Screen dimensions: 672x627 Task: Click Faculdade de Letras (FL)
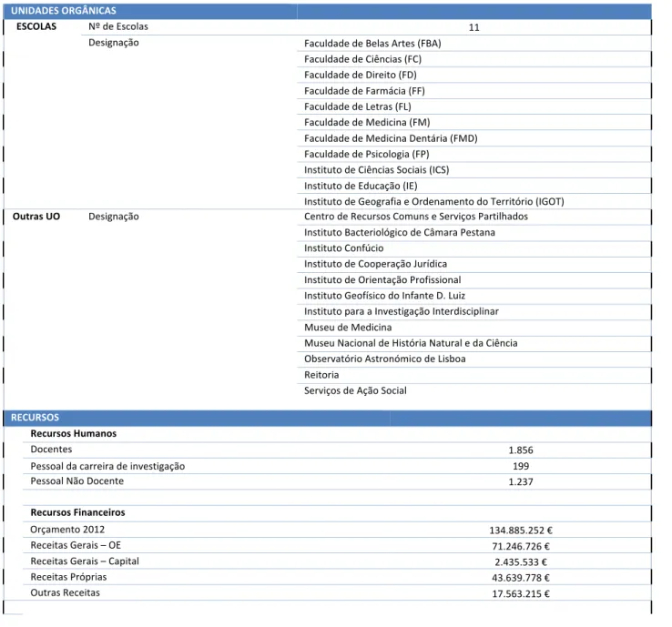358,106
